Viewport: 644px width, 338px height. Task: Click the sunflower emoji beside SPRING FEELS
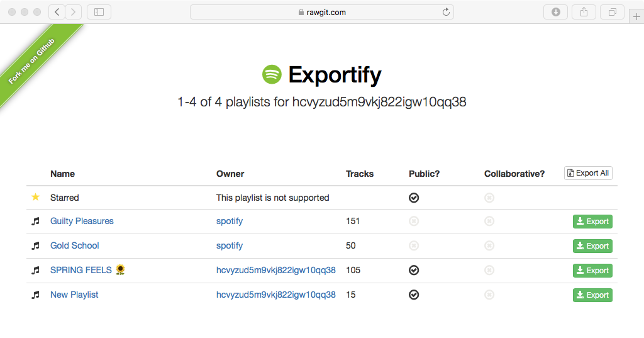120,269
